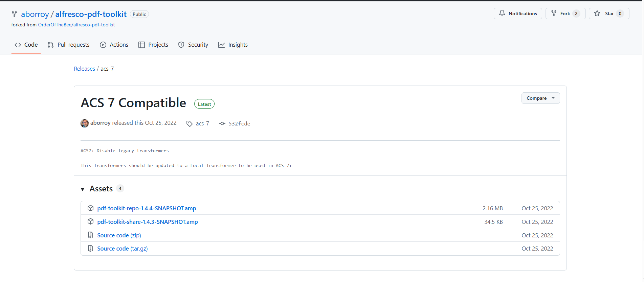The width and height of the screenshot is (644, 282).
Task: Click the 2.16 MB file size
Action: point(493,208)
